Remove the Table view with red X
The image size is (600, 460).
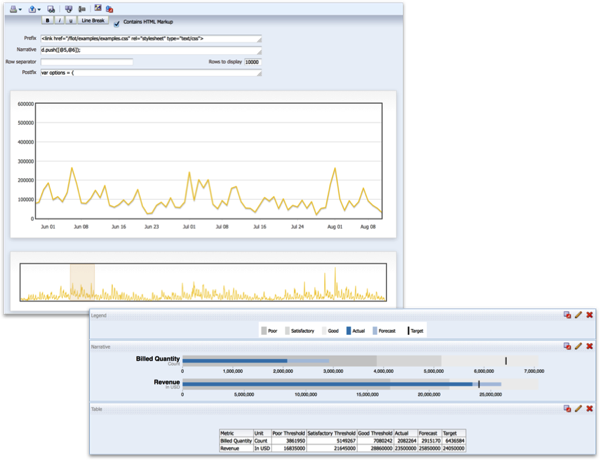pos(589,409)
